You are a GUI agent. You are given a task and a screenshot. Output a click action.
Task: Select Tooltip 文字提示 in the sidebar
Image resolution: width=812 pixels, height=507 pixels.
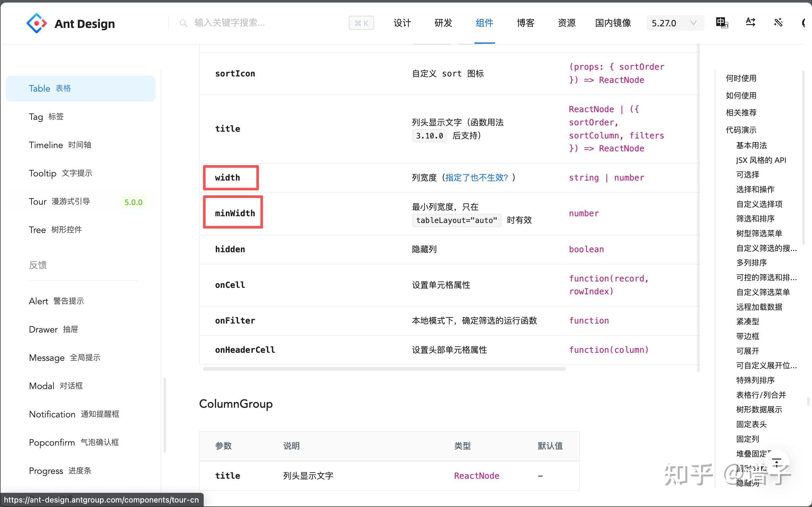coord(80,173)
